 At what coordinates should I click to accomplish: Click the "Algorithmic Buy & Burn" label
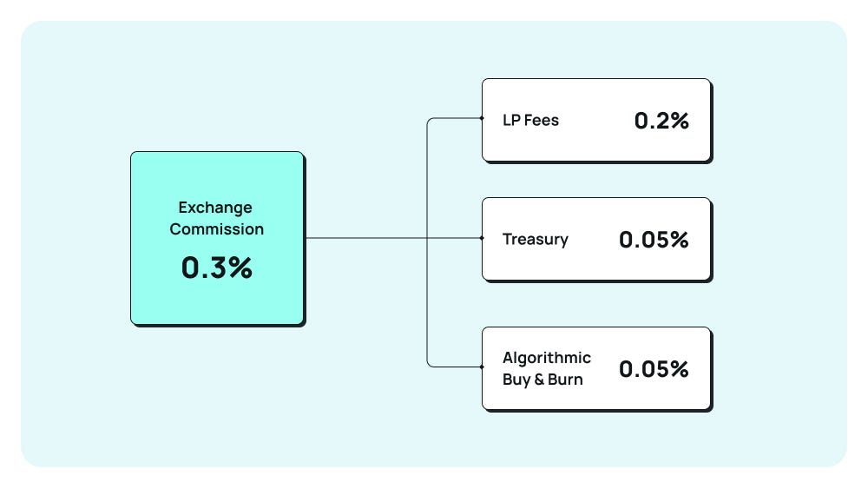tap(546, 368)
